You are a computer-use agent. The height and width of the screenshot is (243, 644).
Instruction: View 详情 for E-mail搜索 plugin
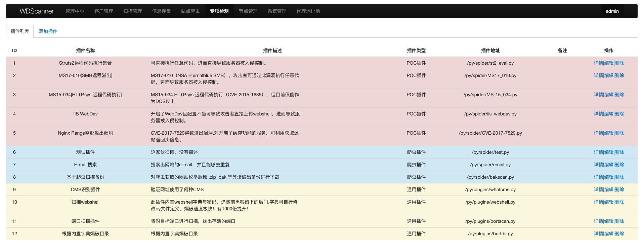tap(598, 165)
